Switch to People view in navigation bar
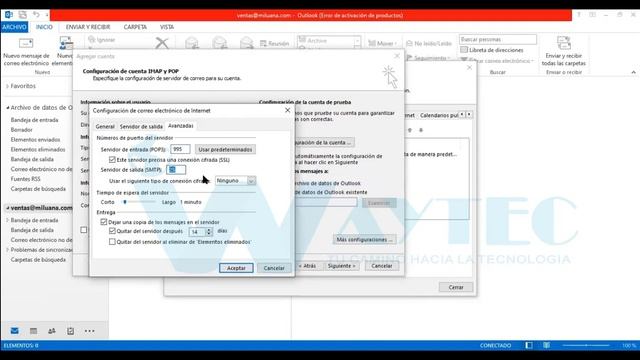This screenshot has height=360, width=640. tap(52, 331)
